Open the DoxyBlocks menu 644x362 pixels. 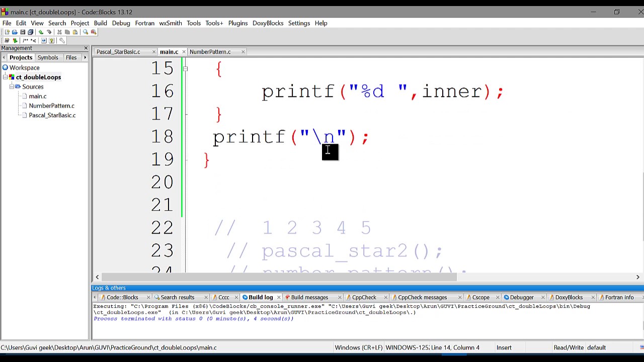tap(268, 23)
